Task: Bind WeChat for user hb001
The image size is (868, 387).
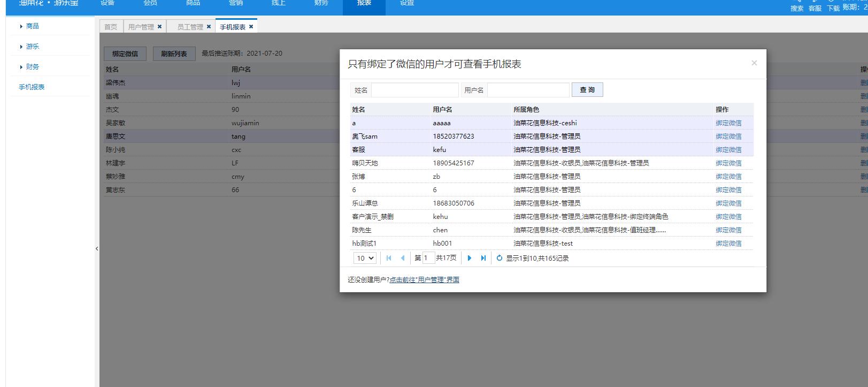Action: 728,243
